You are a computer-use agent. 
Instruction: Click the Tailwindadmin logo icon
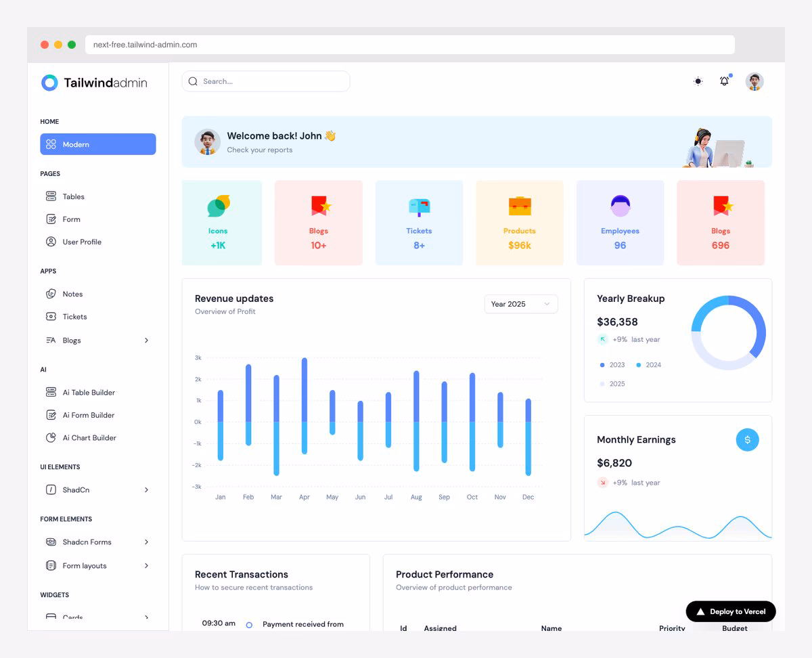pos(49,83)
